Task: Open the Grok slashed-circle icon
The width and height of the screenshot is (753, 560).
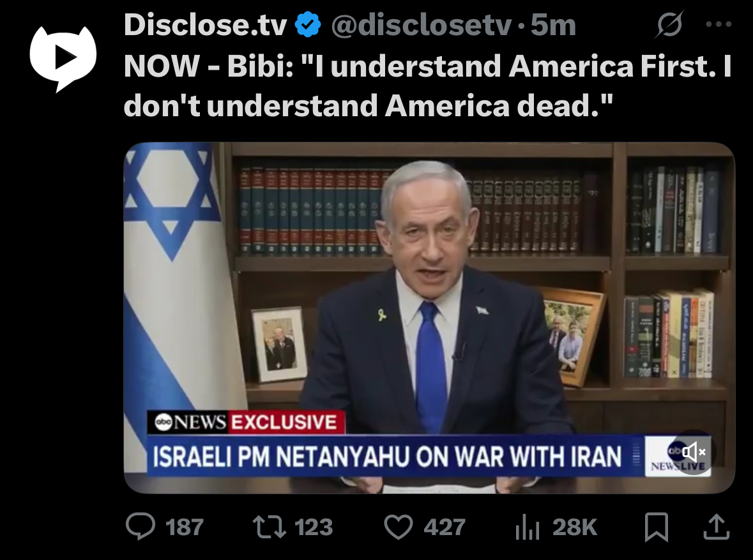Action: coord(669,24)
